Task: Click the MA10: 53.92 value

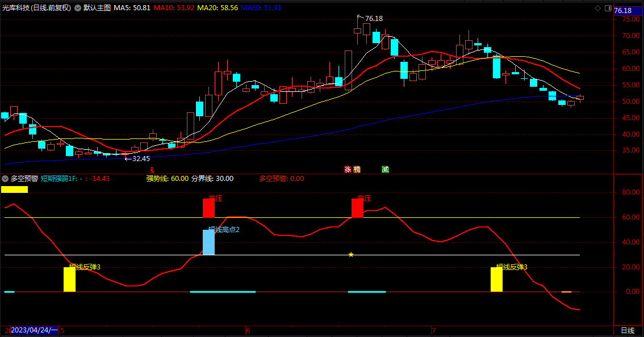Action: click(174, 8)
